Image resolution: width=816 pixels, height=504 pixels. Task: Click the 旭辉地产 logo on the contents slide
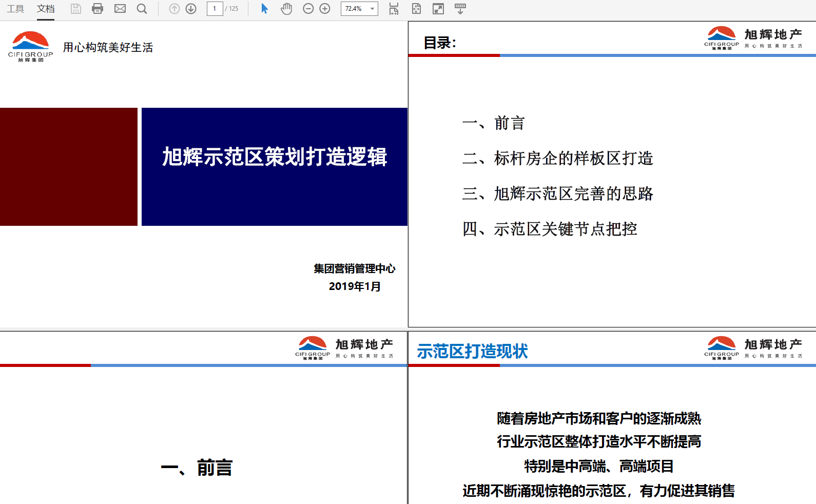753,38
